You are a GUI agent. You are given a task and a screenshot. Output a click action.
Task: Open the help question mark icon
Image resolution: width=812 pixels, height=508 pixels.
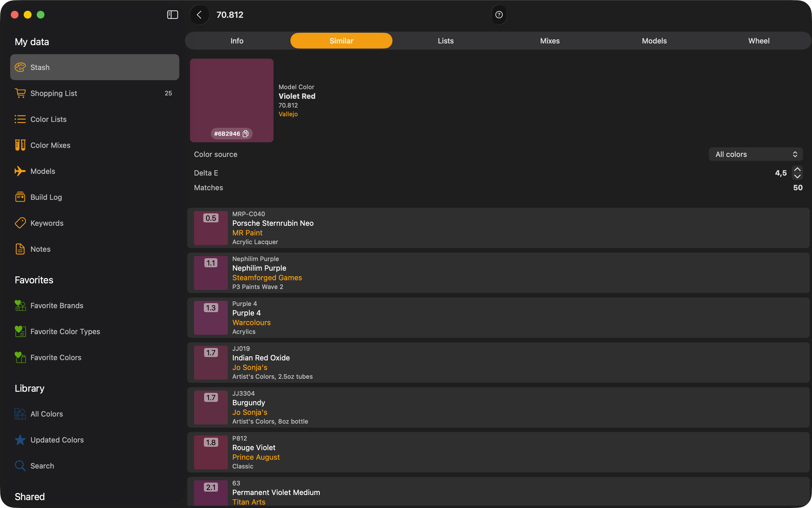click(499, 15)
